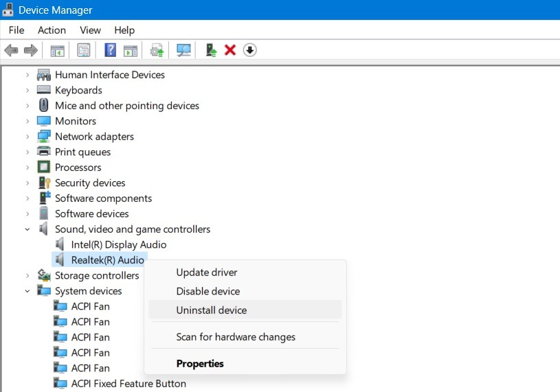The height and width of the screenshot is (392, 560).
Task: Open the Action menu
Action: [x=52, y=30]
